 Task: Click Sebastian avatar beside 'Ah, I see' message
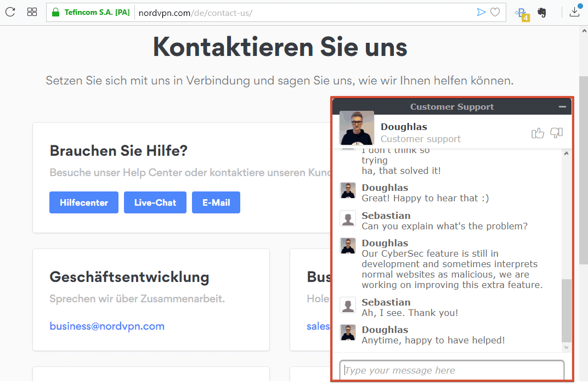click(348, 305)
